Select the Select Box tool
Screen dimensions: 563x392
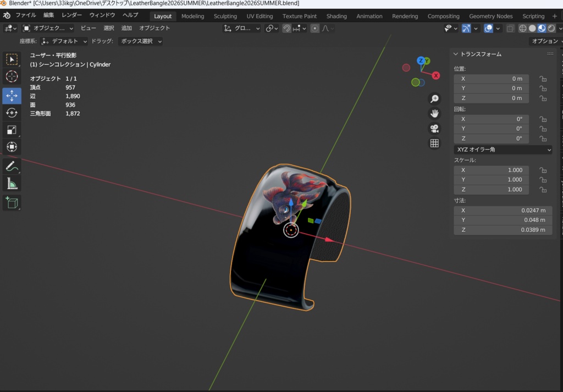tap(12, 59)
